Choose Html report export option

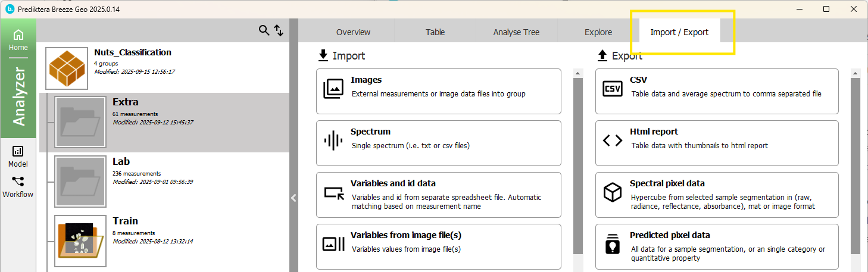[717, 143]
